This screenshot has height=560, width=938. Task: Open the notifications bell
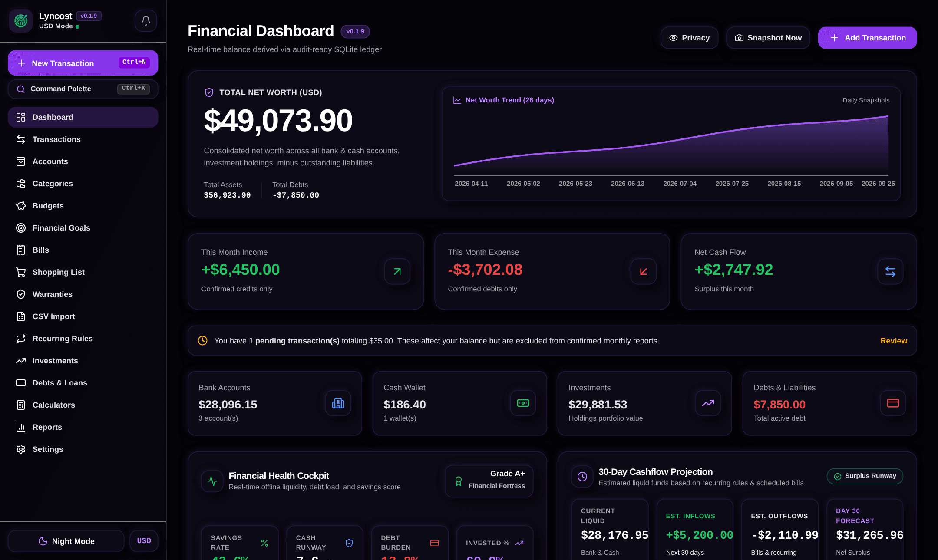[146, 20]
